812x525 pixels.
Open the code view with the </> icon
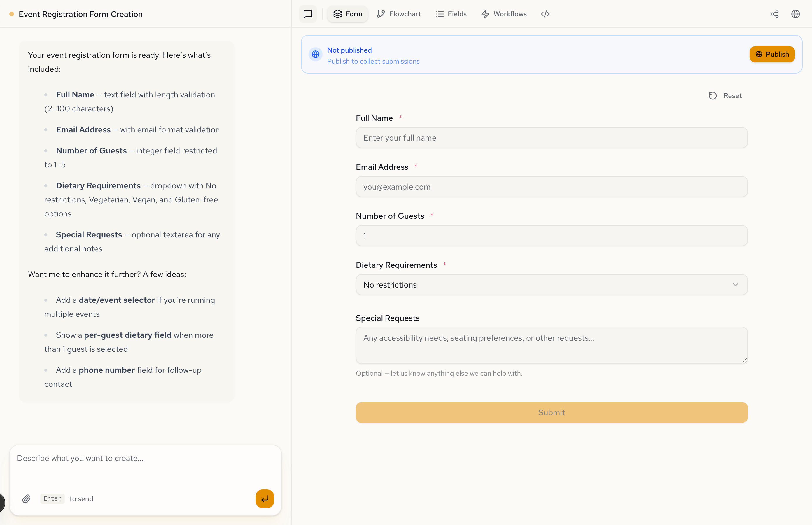pyautogui.click(x=545, y=14)
